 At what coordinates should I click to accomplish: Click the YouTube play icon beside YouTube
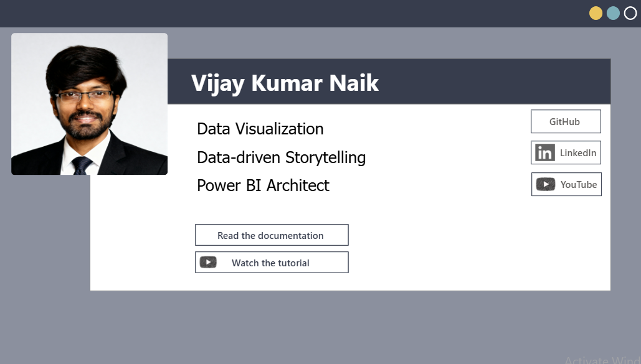pyautogui.click(x=546, y=184)
